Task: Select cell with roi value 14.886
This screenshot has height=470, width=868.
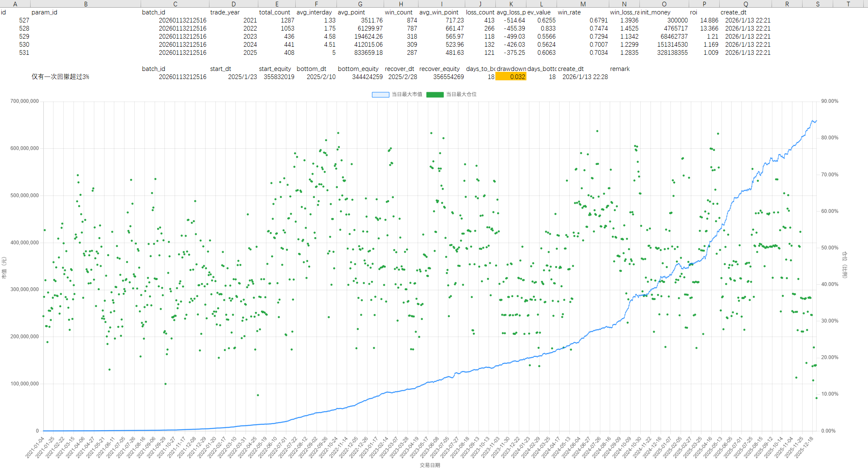Action: pyautogui.click(x=709, y=20)
